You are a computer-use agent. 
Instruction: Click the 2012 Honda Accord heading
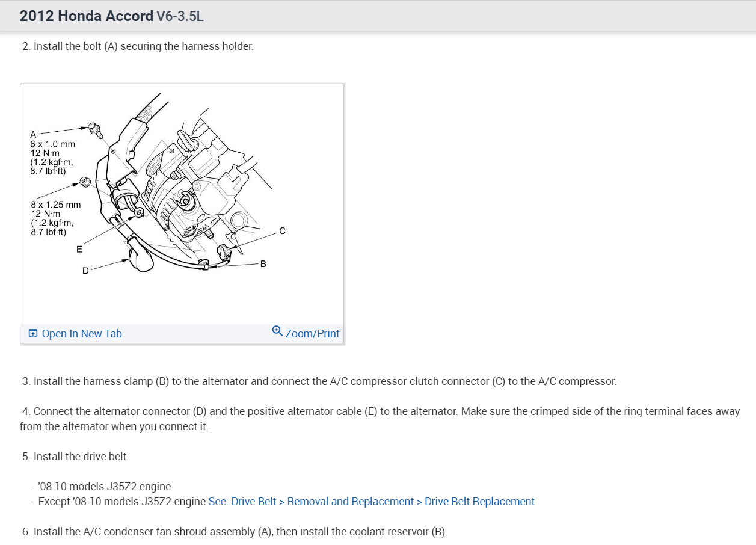point(86,16)
